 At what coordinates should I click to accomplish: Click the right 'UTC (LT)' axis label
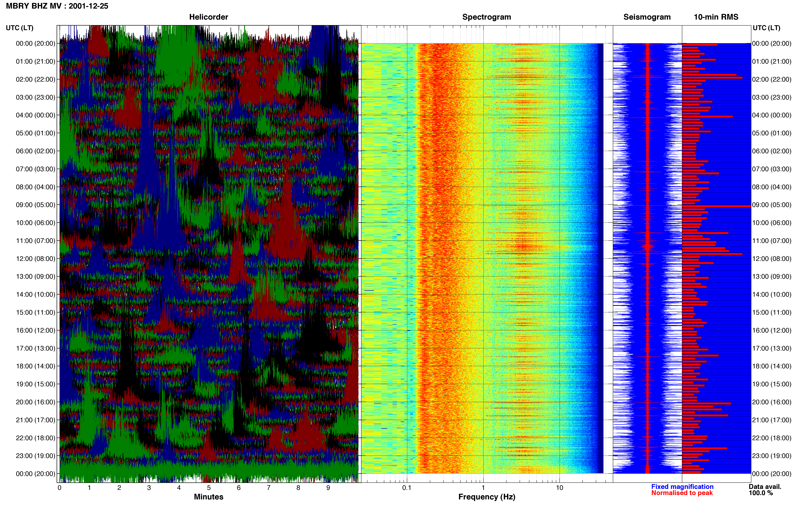click(767, 28)
